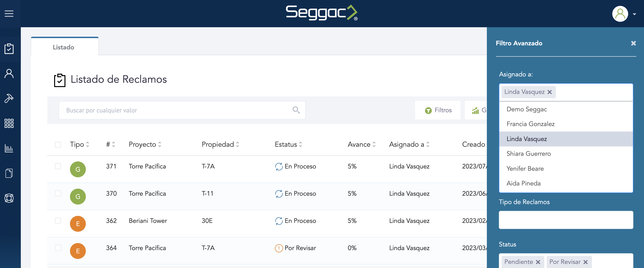
Task: Select Linda Vasquez in the dropdown list
Action: 566,139
